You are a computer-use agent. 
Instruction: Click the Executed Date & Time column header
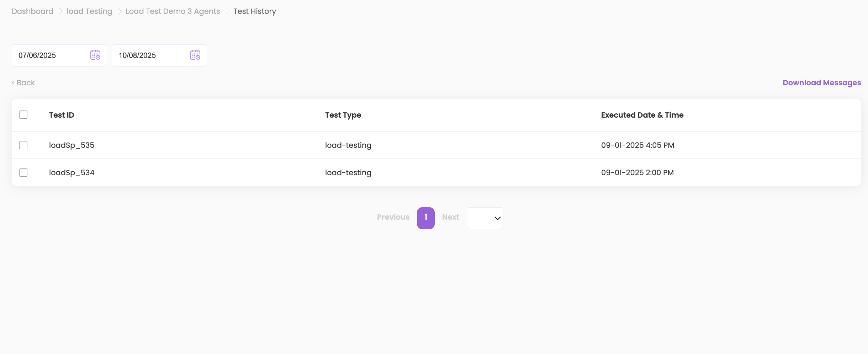pos(642,115)
